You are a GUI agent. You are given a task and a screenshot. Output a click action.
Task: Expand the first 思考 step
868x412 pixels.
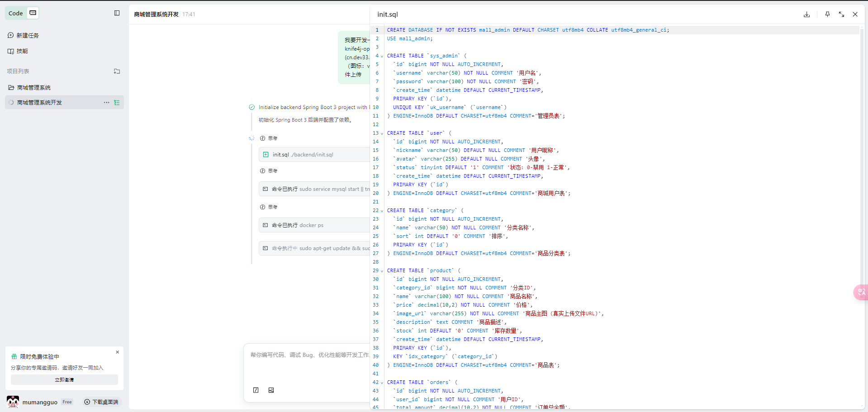pyautogui.click(x=272, y=138)
